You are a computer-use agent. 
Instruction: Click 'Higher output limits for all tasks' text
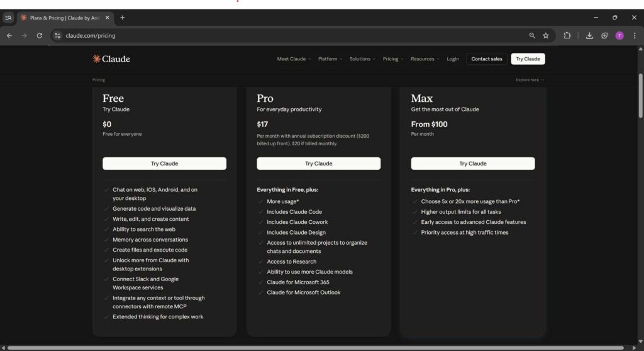point(461,211)
